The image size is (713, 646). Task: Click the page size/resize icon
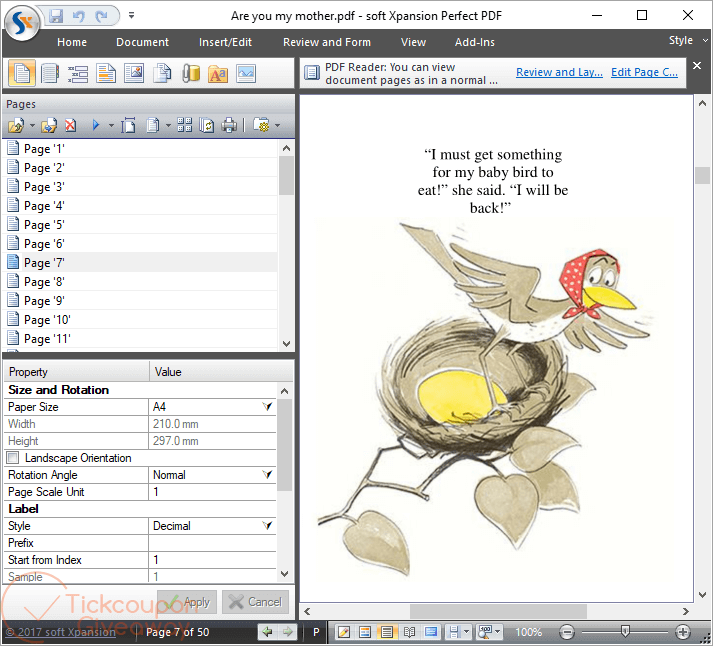[x=128, y=125]
